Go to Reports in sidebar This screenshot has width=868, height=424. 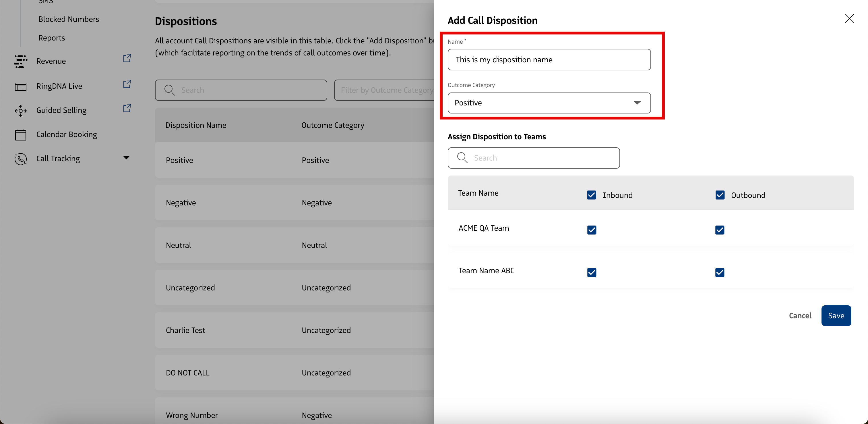(52, 38)
